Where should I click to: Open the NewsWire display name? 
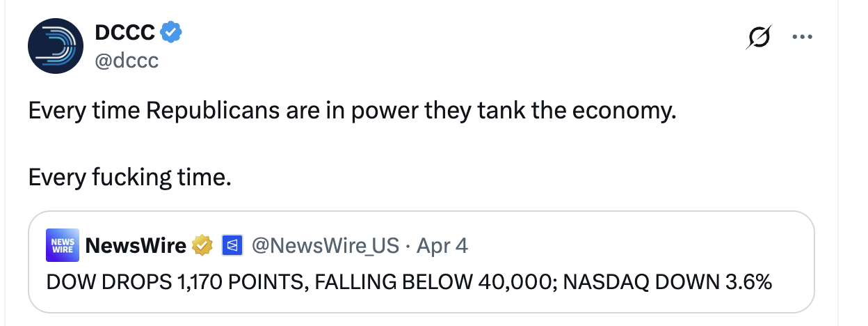(136, 245)
